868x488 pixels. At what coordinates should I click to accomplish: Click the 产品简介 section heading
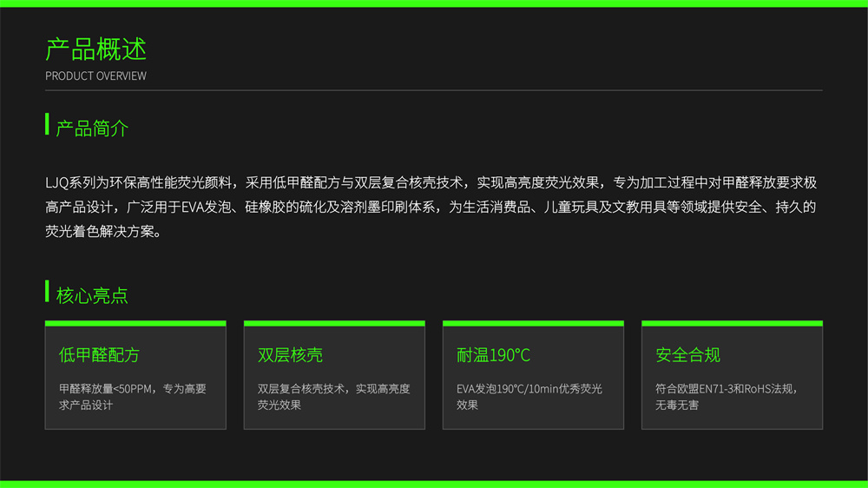coord(93,129)
